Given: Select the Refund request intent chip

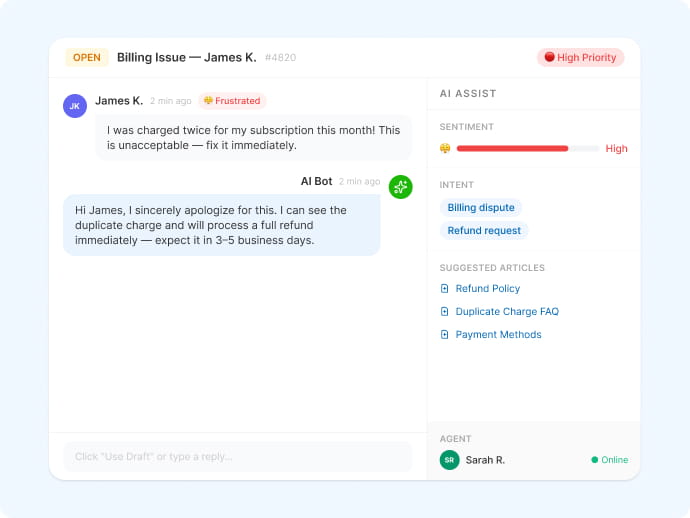Looking at the screenshot, I should [484, 231].
